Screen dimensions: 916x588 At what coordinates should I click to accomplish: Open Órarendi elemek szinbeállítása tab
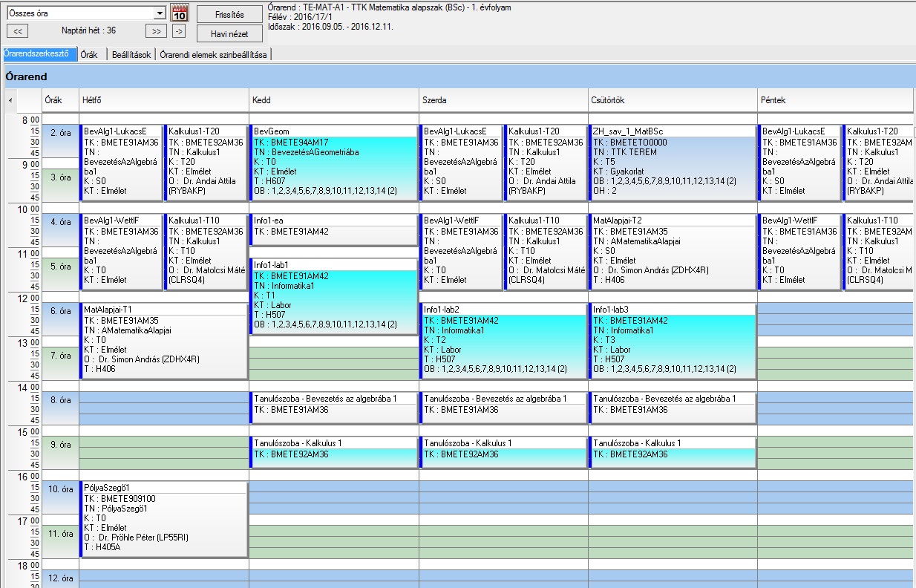pos(214,54)
